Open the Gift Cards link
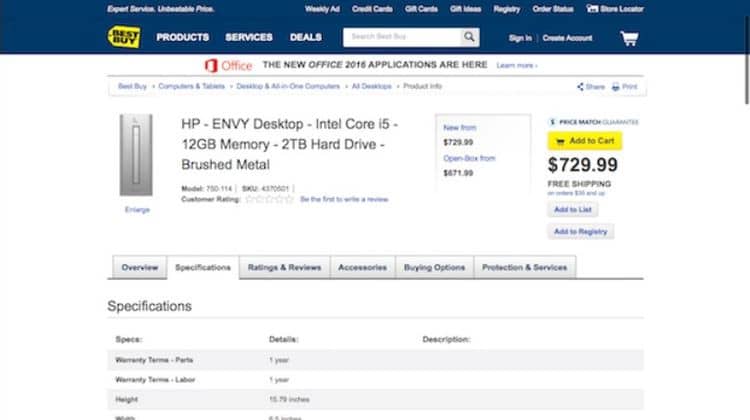 coord(421,9)
